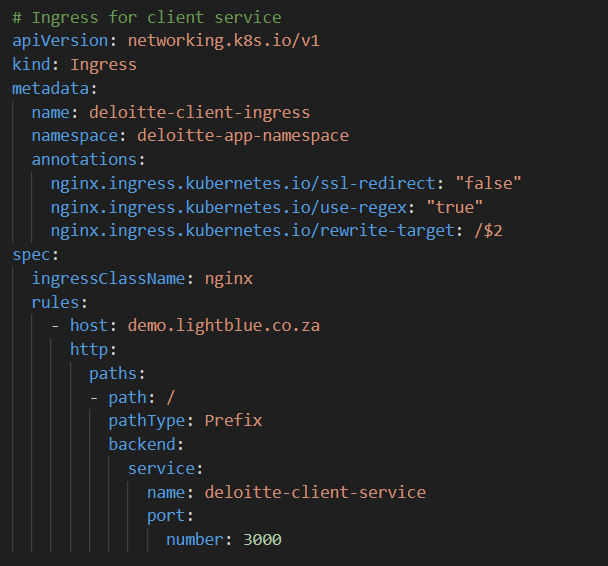Click the rewrite value /$2
The height and width of the screenshot is (566, 608).
pyautogui.click(x=489, y=231)
